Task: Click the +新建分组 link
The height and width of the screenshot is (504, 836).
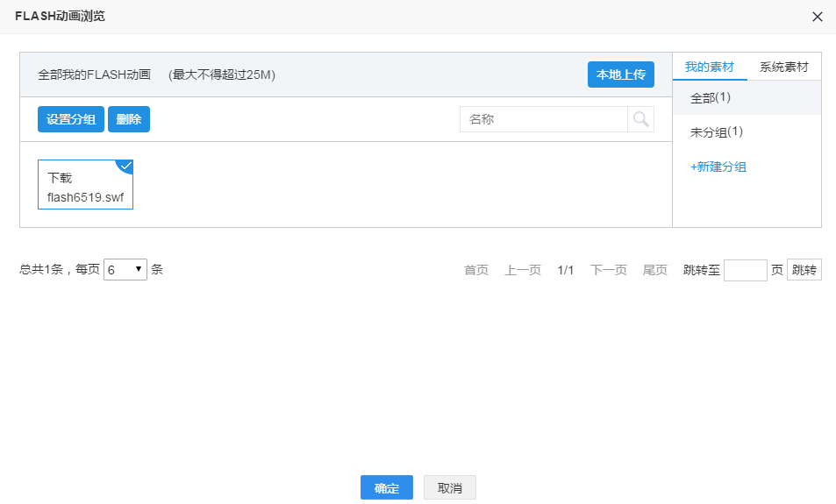Action: tap(718, 167)
